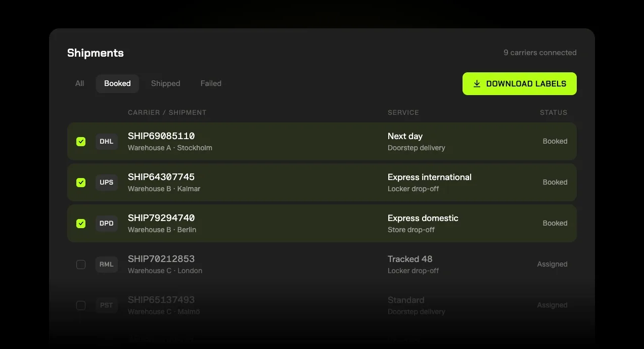This screenshot has height=349, width=644.
Task: Click the Status column header
Action: (x=554, y=113)
